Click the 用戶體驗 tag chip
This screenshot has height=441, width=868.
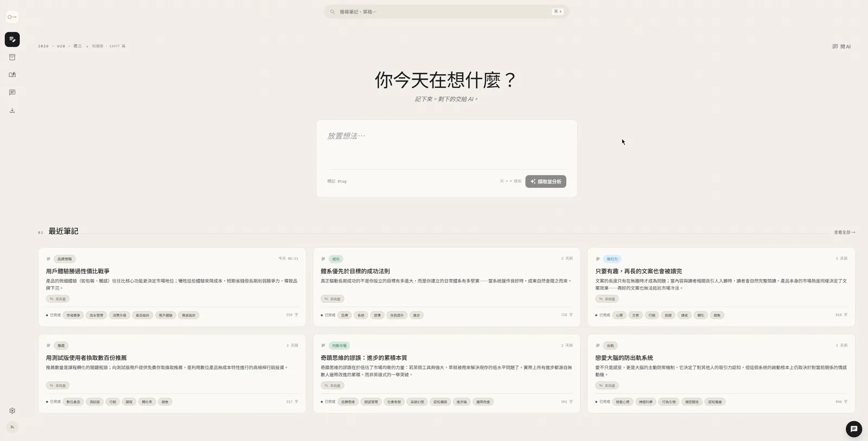(165, 316)
